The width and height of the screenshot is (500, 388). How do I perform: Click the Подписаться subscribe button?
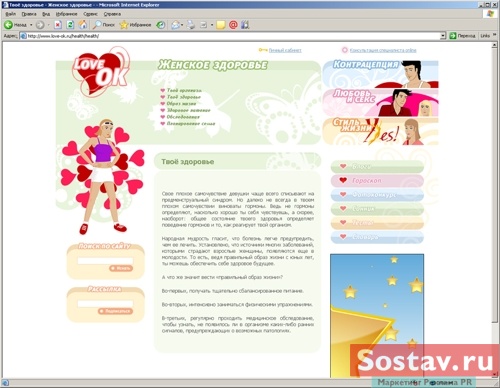tap(115, 311)
